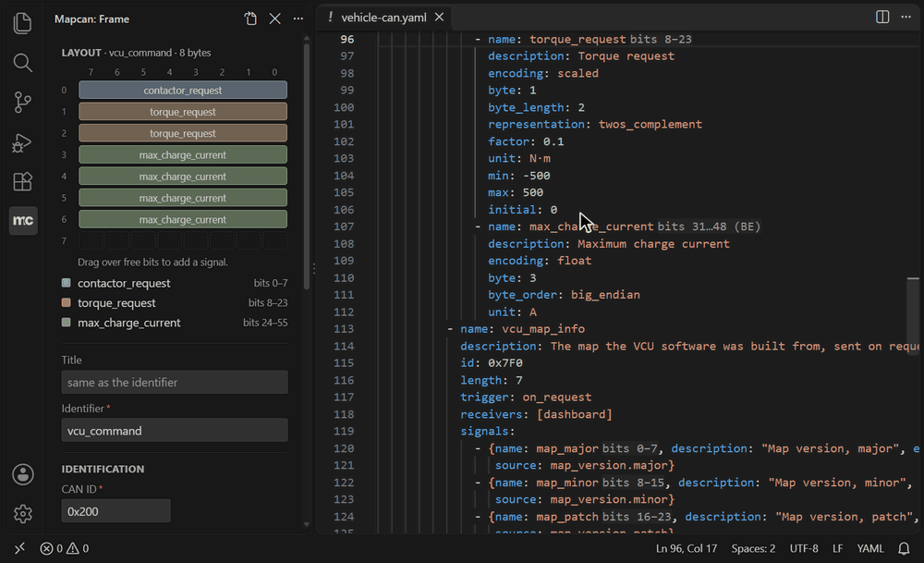
Task: Change end of line sequence LF
Action: point(837,548)
